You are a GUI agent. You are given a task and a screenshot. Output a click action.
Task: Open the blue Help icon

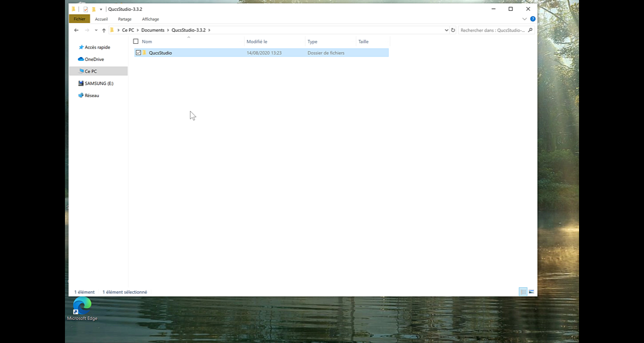[533, 19]
